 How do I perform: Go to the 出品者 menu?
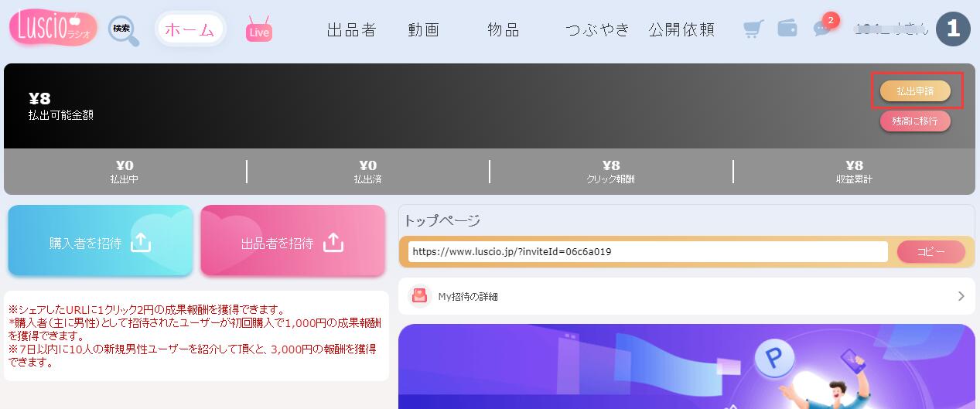point(351,30)
